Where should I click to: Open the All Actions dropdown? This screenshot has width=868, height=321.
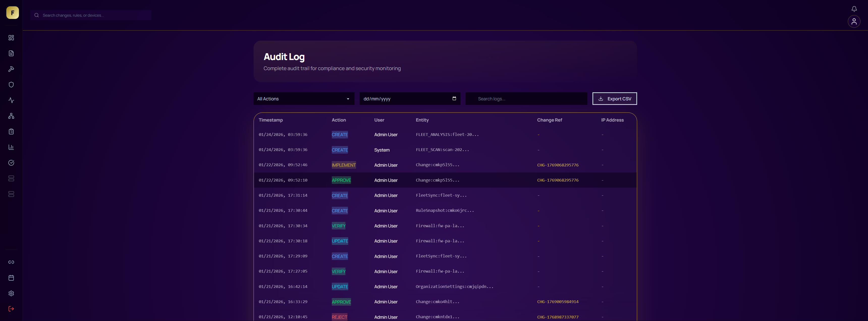[303, 98]
